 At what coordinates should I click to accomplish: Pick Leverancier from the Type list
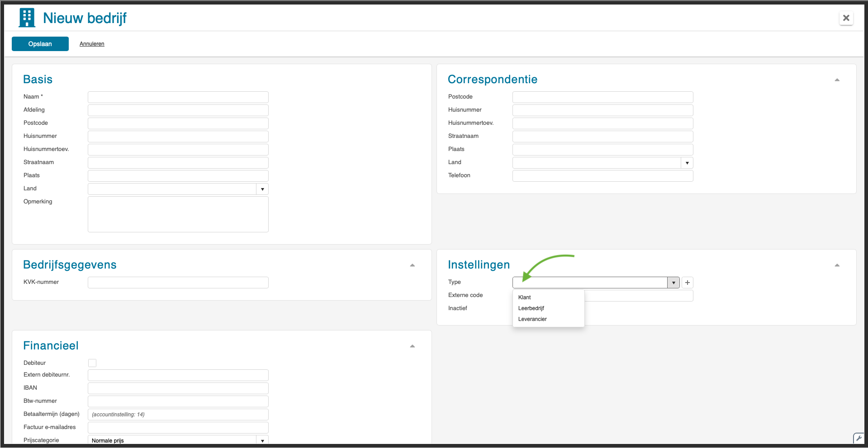[x=532, y=319]
